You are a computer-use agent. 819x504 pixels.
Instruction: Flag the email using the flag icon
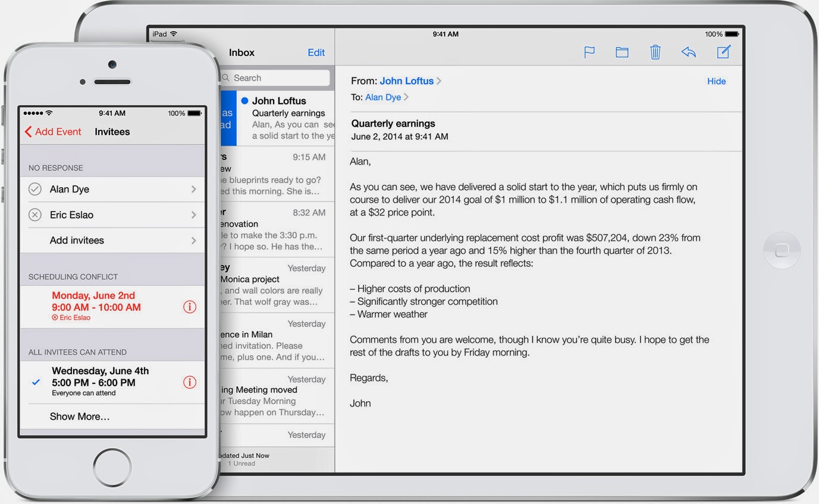589,52
